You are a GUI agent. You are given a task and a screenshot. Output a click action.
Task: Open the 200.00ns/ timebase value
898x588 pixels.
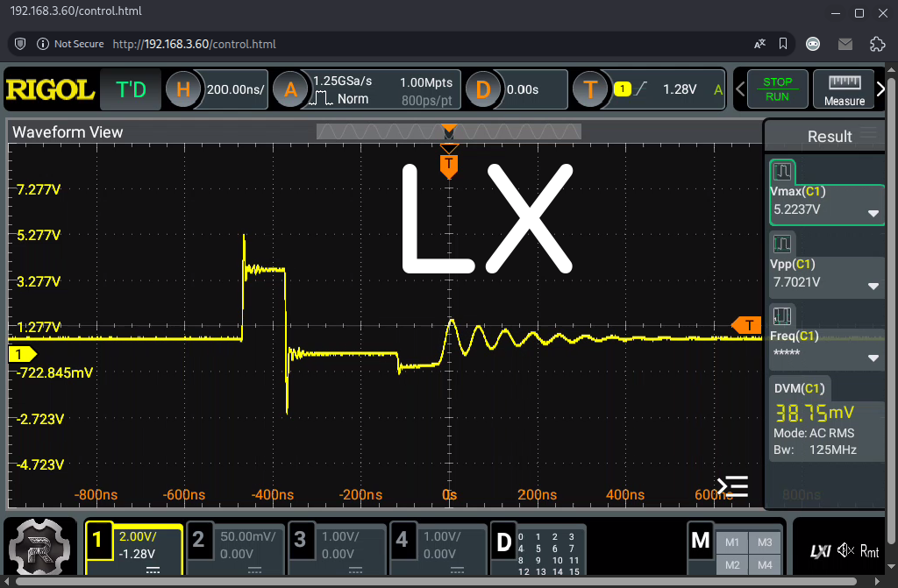(235, 89)
